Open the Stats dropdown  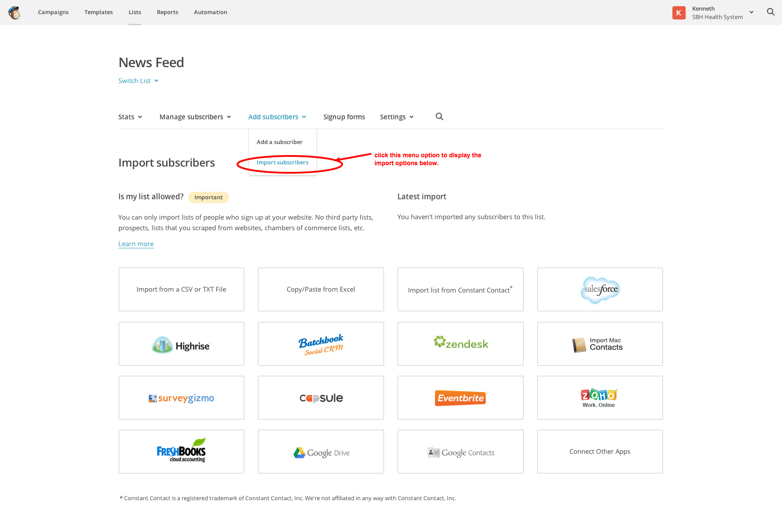[130, 117]
